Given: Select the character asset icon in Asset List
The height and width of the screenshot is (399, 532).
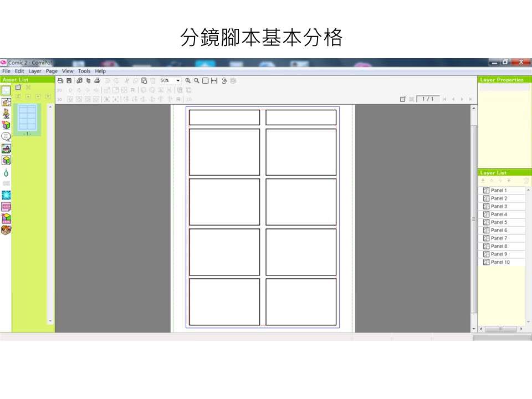Looking at the screenshot, I should tap(6, 113).
